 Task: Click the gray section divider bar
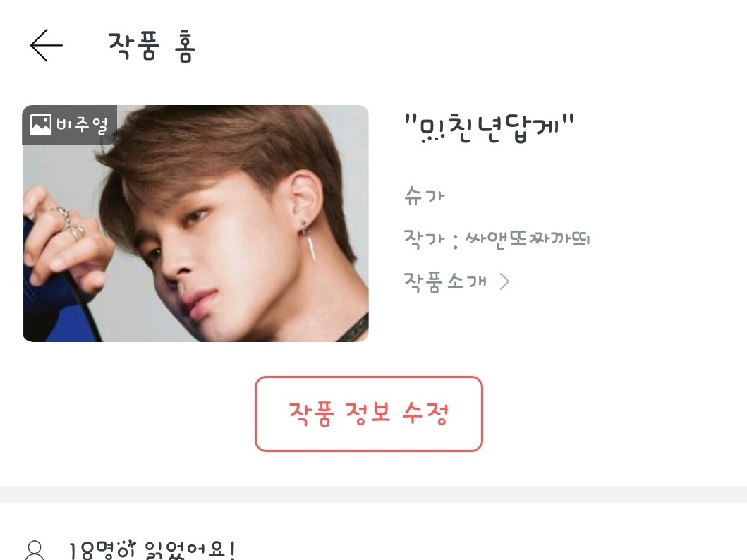(x=374, y=494)
